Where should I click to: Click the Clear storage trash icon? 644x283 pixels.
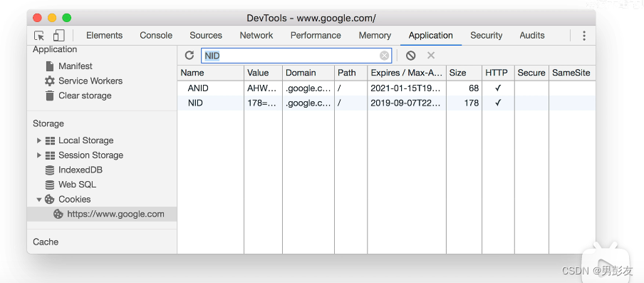tap(50, 96)
